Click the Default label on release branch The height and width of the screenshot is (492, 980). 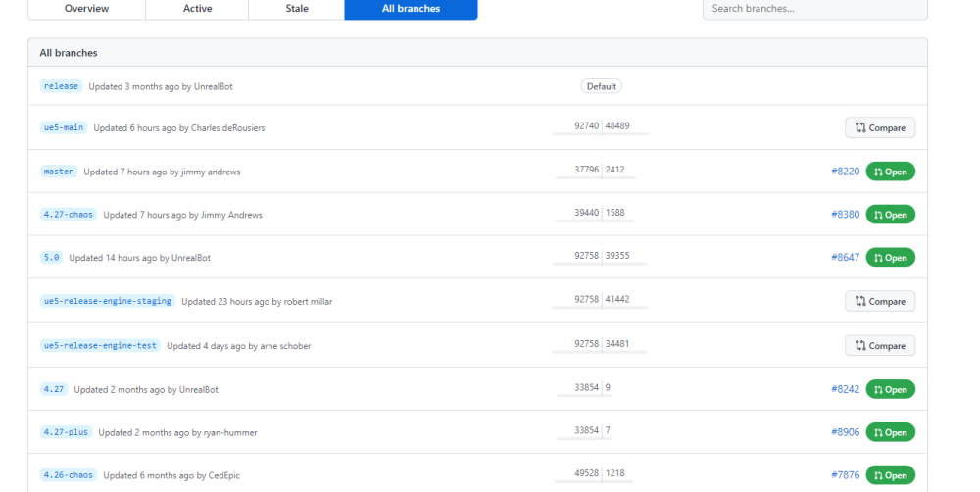pyautogui.click(x=601, y=86)
